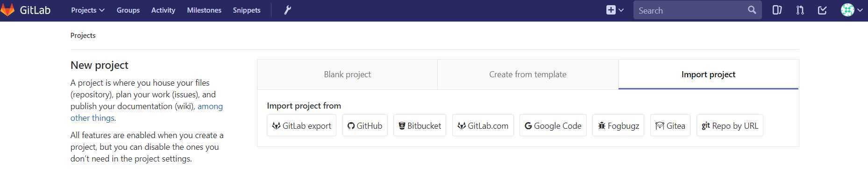Switch to Create from template tab
This screenshot has height=191, width=868.
(x=528, y=74)
